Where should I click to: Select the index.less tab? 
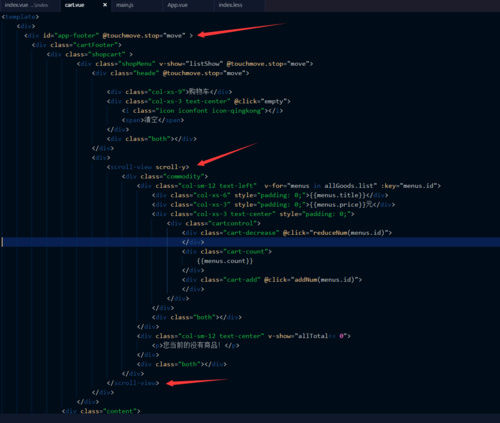tap(230, 5)
